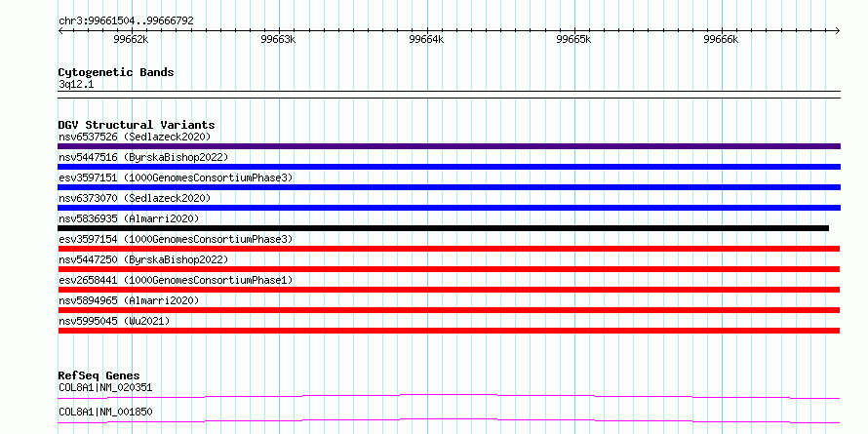Screen dimensions: 868x434
Task: Click the magenta COL8A1 NM_020351 intron line
Action: pyautogui.click(x=449, y=396)
